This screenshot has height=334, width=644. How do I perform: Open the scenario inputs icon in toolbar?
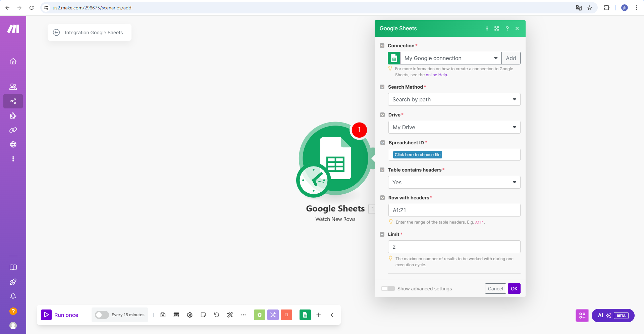pos(176,315)
